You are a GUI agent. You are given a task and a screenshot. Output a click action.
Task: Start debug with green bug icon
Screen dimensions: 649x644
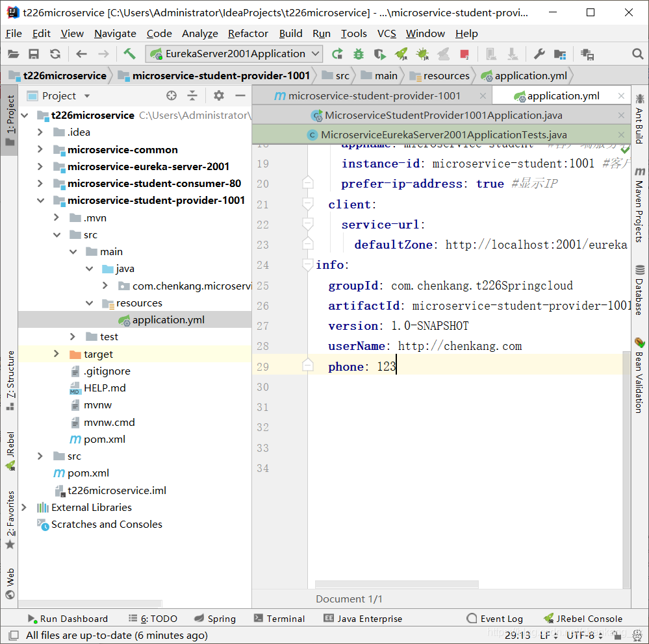[x=359, y=54]
